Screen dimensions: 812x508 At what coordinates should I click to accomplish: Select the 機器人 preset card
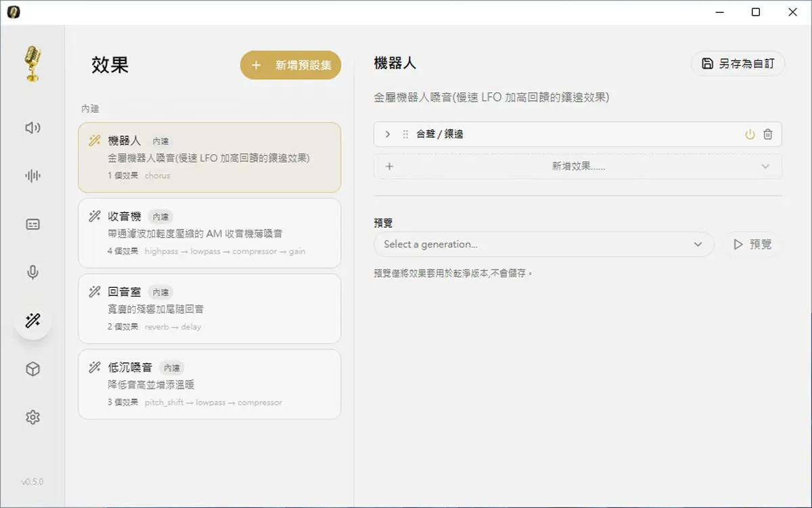[x=210, y=157]
